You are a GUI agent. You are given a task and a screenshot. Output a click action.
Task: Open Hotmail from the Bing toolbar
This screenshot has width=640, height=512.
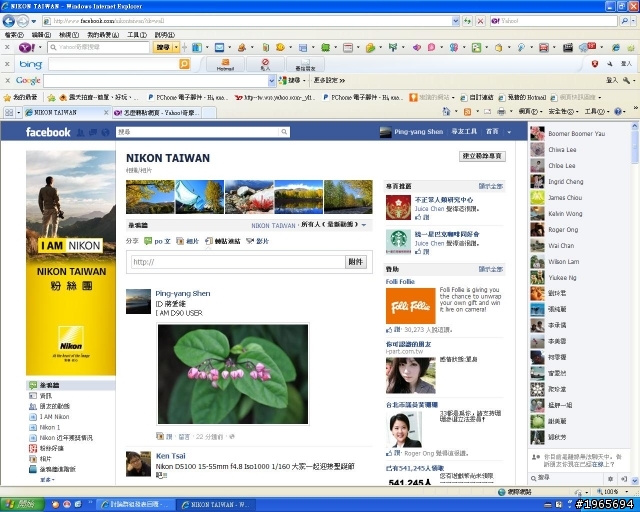tap(225, 64)
